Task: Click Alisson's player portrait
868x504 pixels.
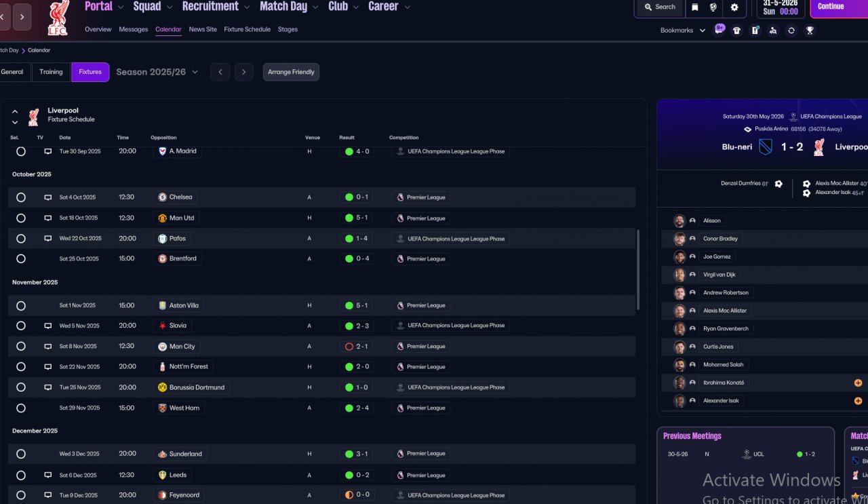Action: pyautogui.click(x=679, y=220)
